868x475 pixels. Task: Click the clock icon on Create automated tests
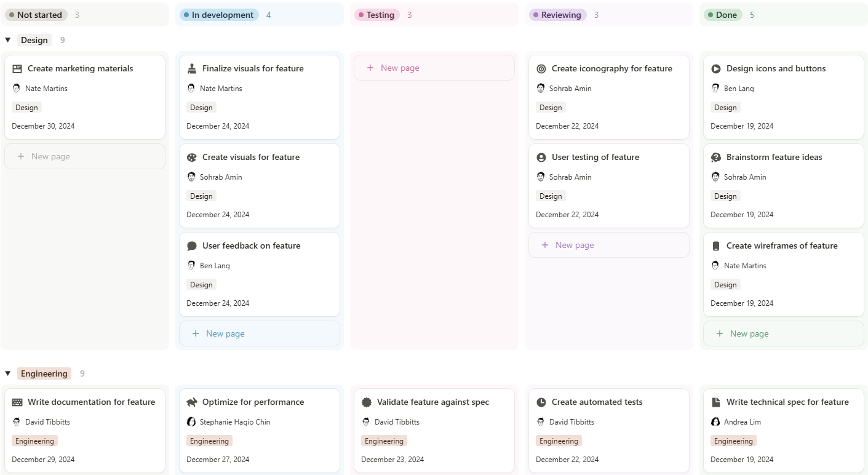pyautogui.click(x=541, y=402)
